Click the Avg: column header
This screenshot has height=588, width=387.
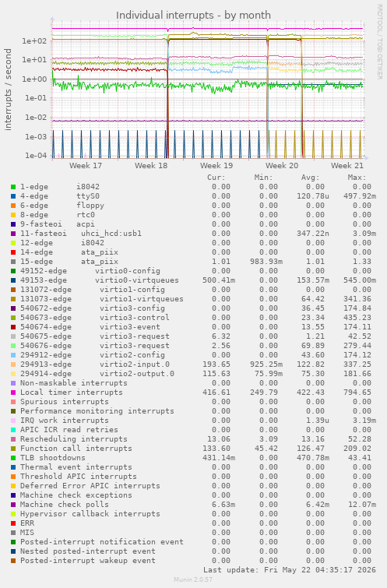coord(310,178)
